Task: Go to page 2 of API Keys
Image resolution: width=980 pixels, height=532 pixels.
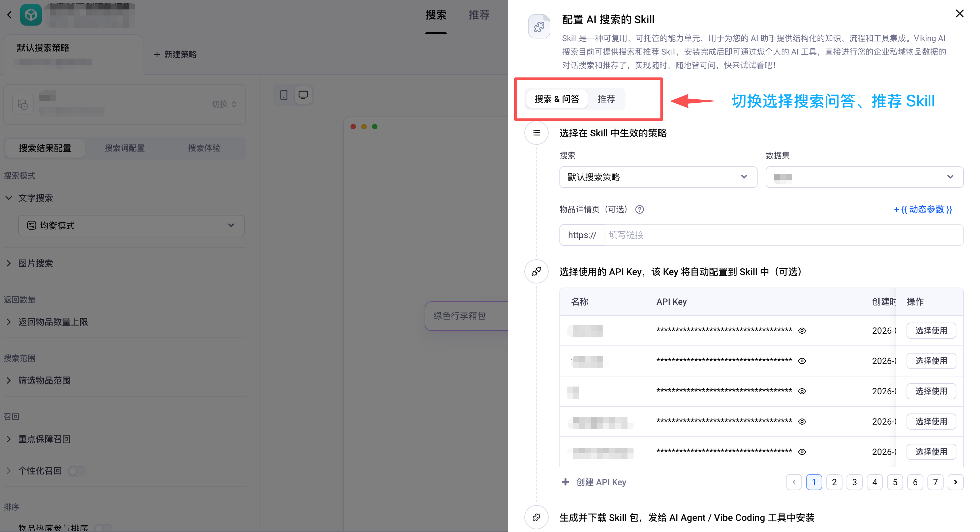Action: click(834, 482)
